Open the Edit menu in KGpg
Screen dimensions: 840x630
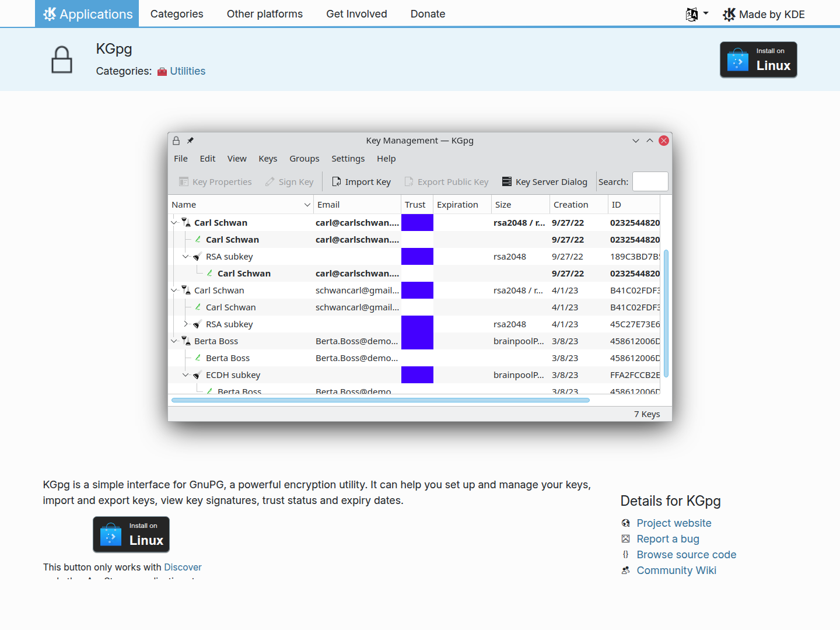[208, 159]
